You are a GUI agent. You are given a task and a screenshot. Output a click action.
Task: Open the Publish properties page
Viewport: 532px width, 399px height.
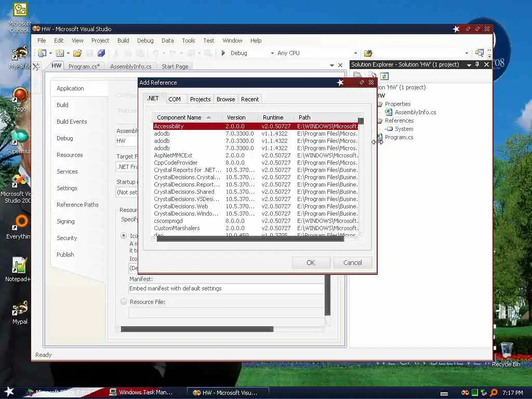pos(65,255)
